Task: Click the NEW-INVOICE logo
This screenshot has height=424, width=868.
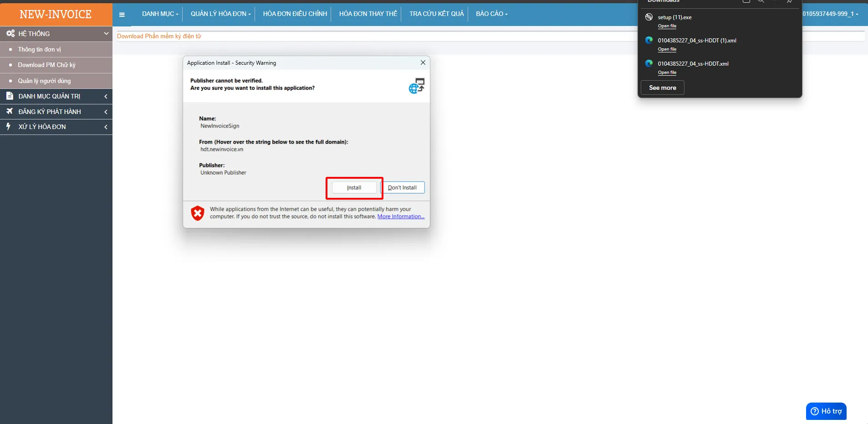Action: 56,15
